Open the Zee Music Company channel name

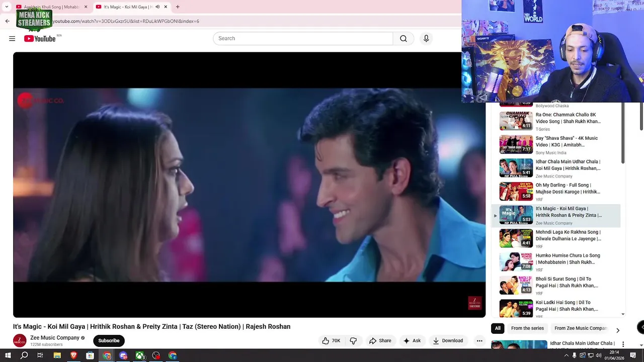pyautogui.click(x=55, y=338)
